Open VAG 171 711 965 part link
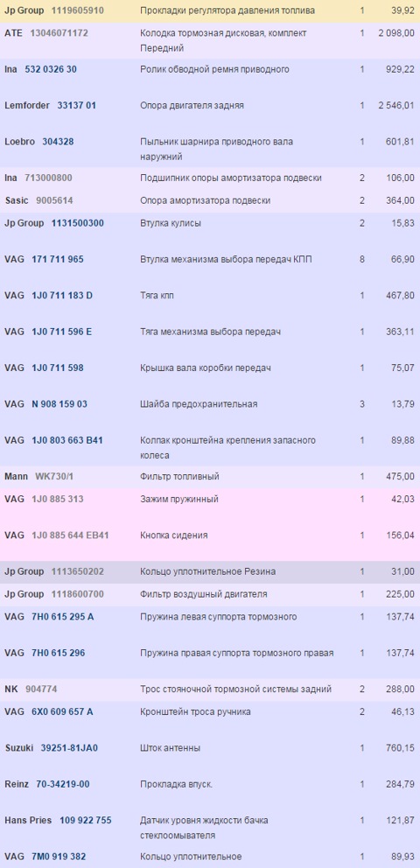The width and height of the screenshot is (420, 868). pos(58,259)
